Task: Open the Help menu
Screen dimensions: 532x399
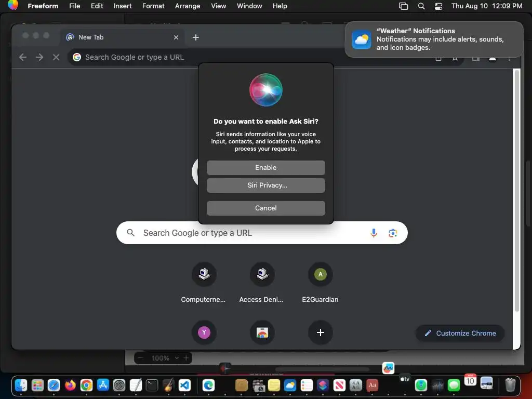Action: pyautogui.click(x=280, y=6)
